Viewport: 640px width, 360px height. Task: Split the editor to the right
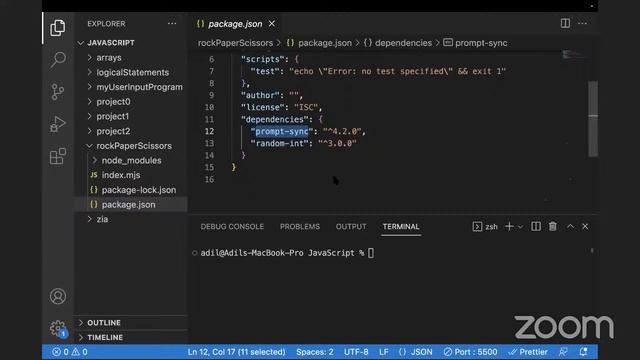click(565, 23)
